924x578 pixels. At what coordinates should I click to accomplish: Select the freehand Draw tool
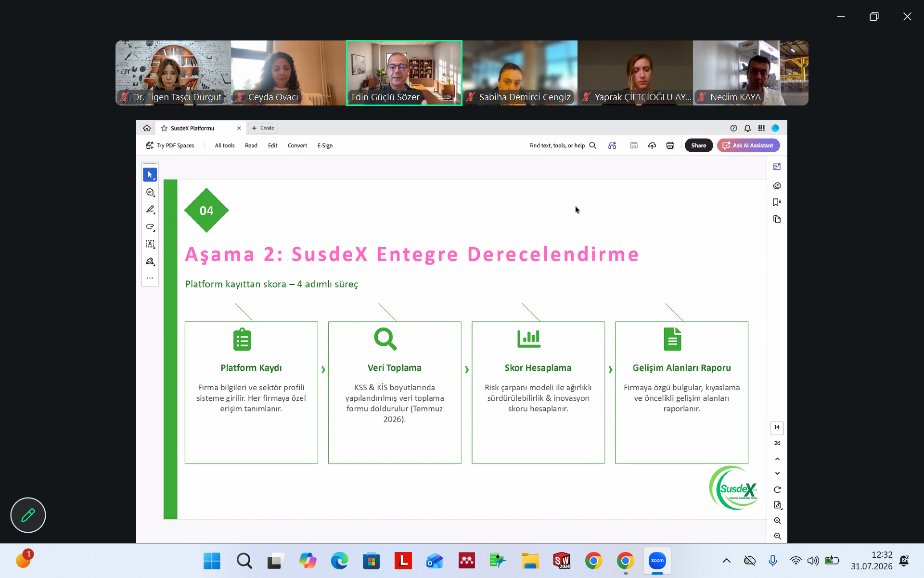point(150,227)
